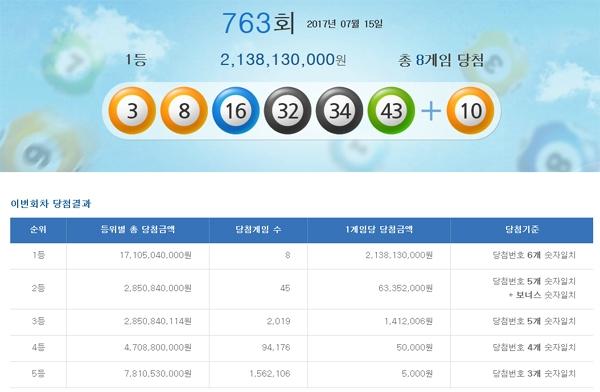Select the 17,105,040,000원 total cell
Screen dimensions: 600x392
156,255
